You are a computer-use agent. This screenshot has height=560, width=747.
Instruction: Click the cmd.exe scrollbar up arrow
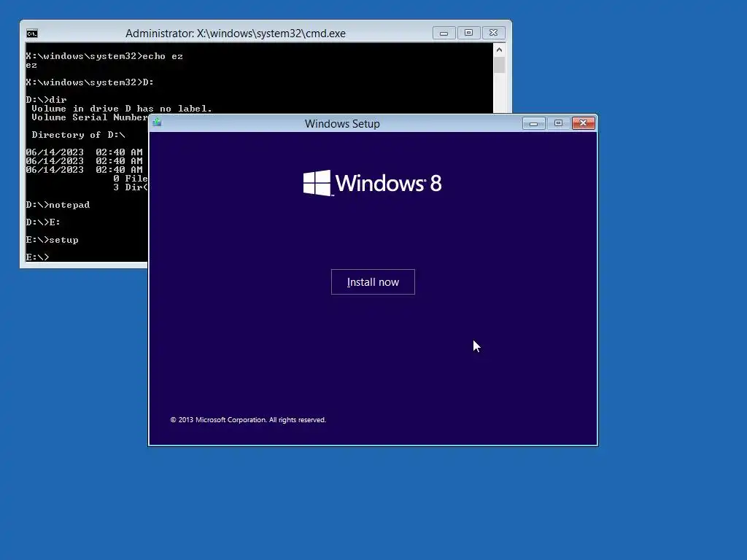[x=499, y=50]
